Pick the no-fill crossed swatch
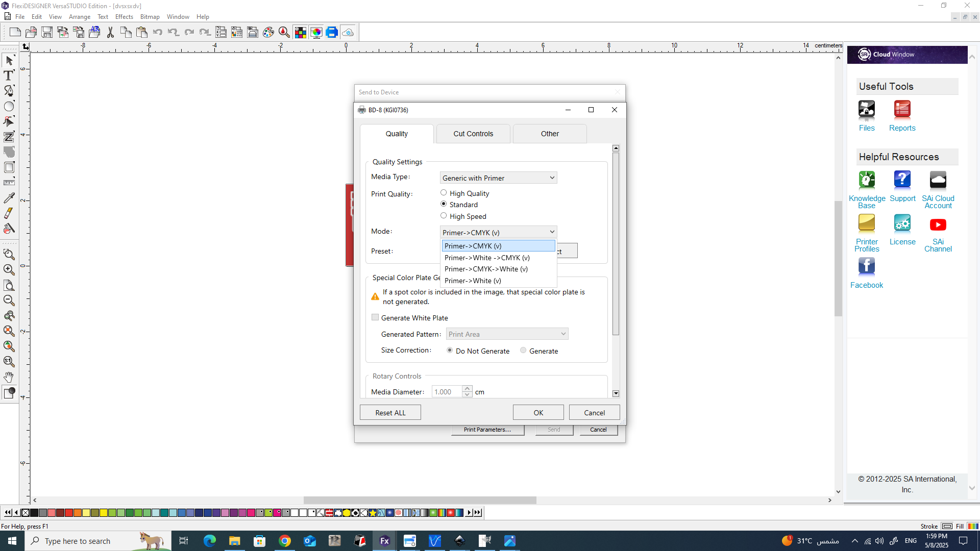Screen dimensions: 980x551 (x=26, y=513)
